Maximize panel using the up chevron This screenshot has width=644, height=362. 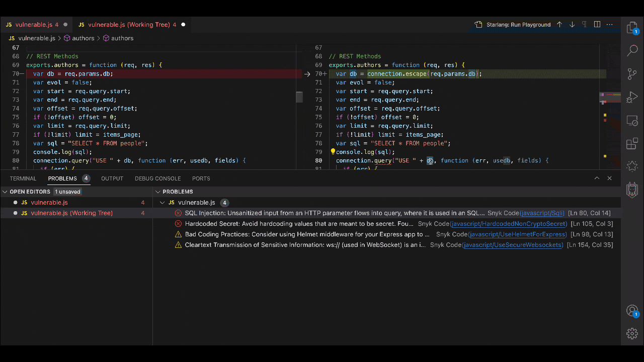pyautogui.click(x=597, y=178)
